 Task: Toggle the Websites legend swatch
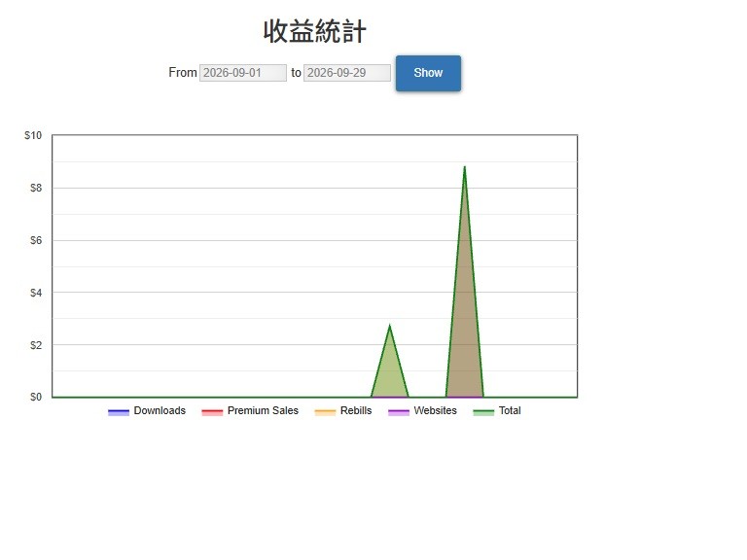[x=399, y=412]
